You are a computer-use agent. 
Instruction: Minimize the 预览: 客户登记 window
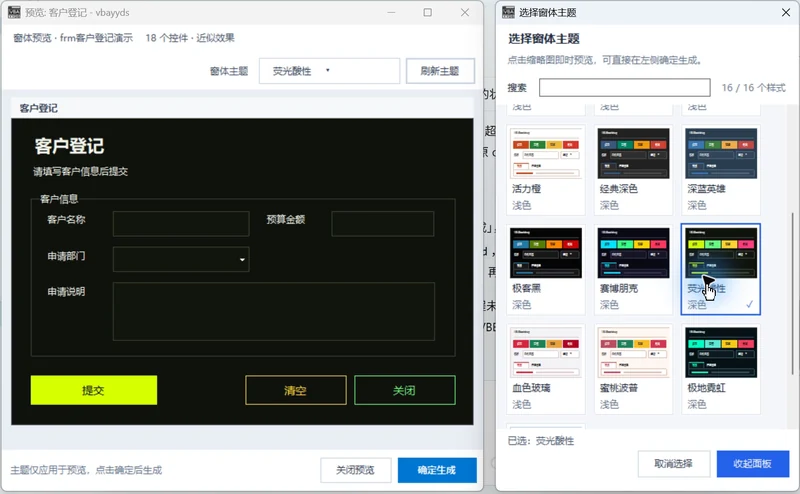[x=391, y=12]
